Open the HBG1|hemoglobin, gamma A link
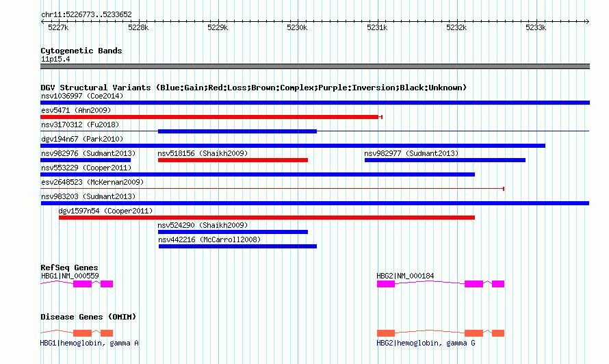 tap(90, 343)
